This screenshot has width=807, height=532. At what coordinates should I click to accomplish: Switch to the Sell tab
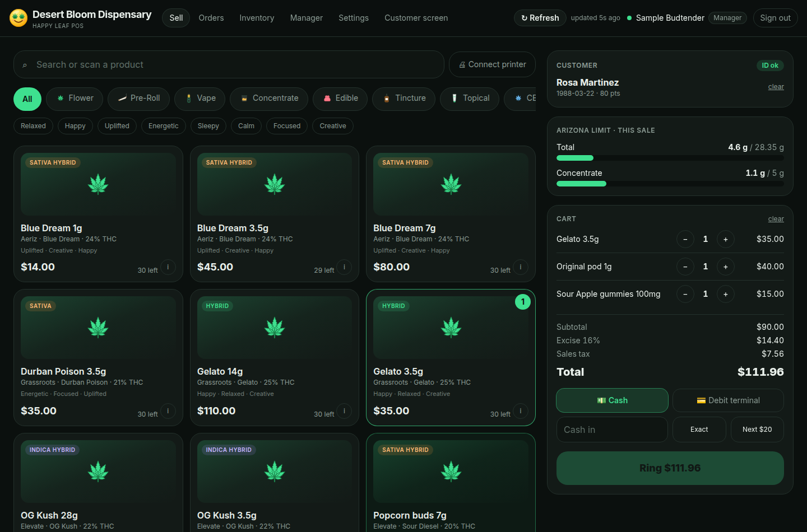176,18
